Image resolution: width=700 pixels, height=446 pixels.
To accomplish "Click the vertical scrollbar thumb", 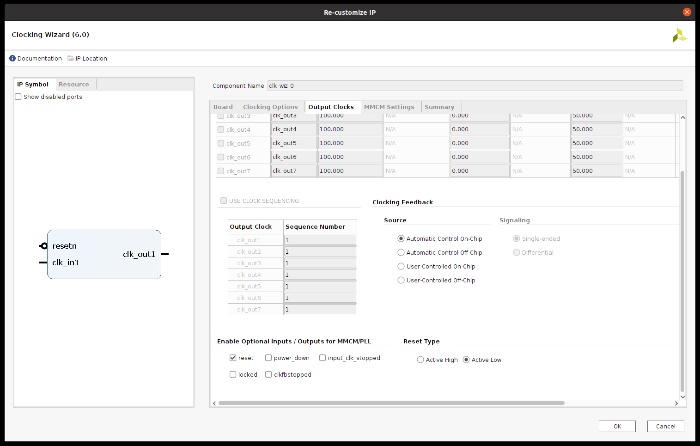I will pos(682,281).
